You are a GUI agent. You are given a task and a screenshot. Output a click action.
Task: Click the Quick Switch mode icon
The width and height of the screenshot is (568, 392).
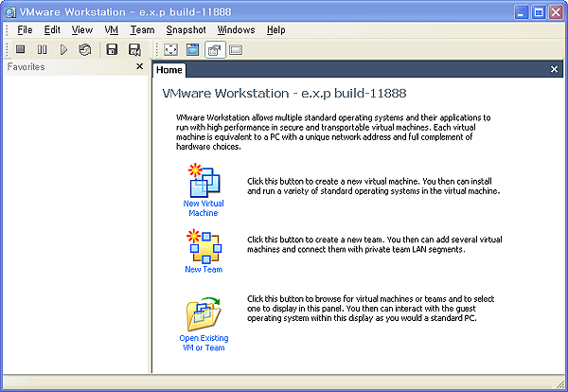coord(193,49)
